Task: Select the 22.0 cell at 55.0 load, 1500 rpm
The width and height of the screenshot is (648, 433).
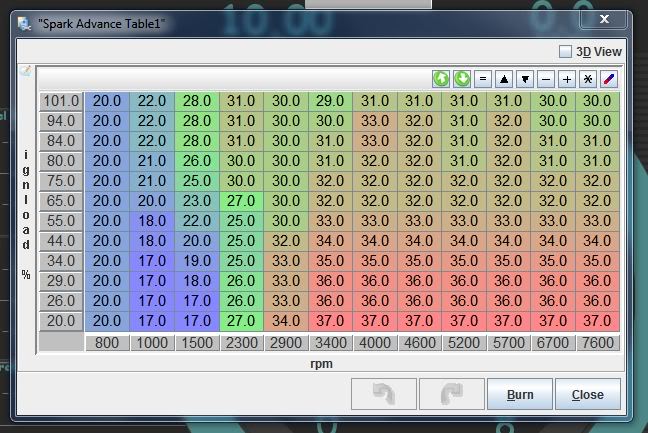Action: [197, 221]
